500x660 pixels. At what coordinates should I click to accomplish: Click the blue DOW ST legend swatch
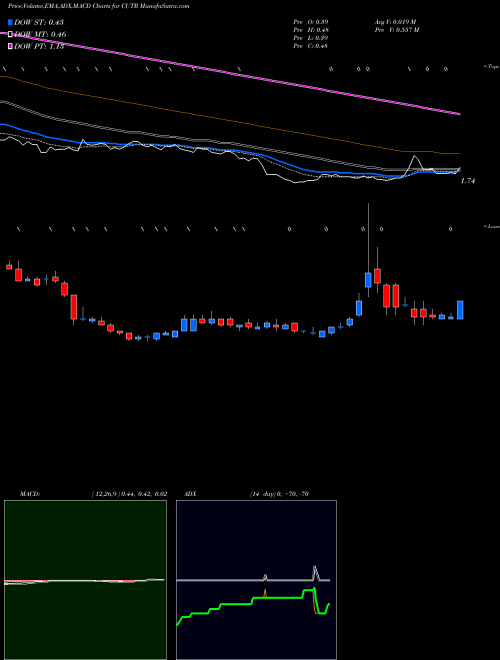tap(11, 22)
